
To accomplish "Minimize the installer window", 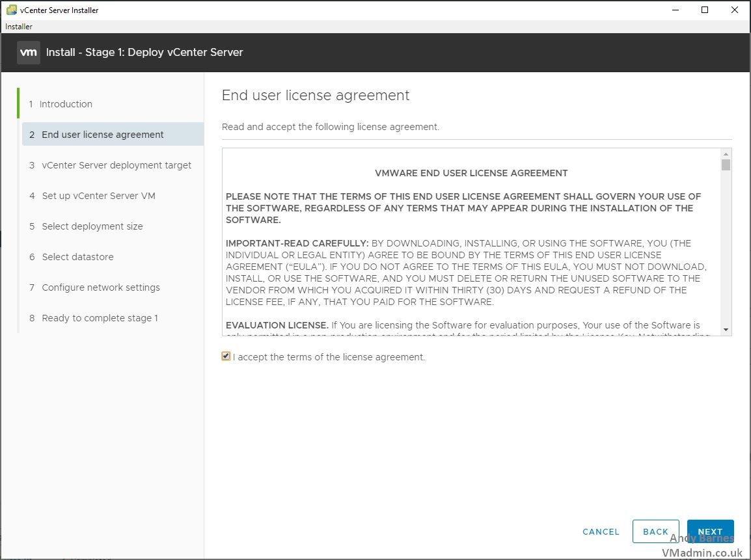I will pyautogui.click(x=676, y=10).
